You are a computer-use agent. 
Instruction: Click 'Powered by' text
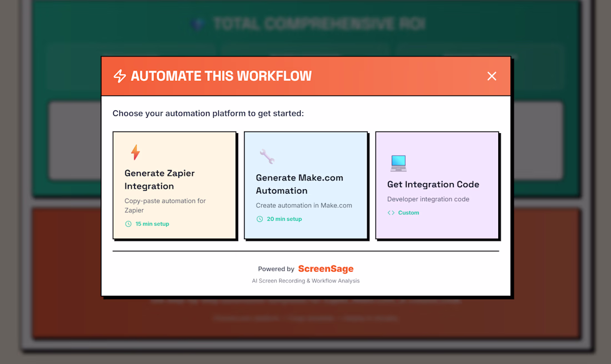pyautogui.click(x=276, y=269)
